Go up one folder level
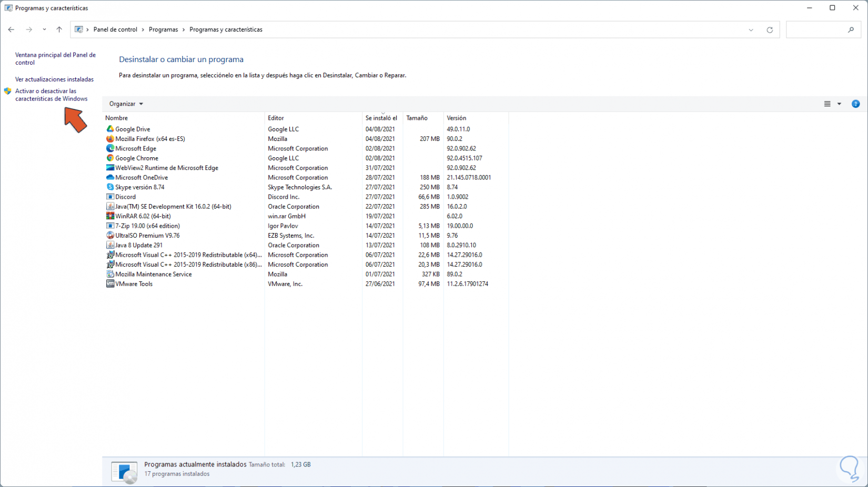The width and height of the screenshot is (868, 487). point(59,29)
